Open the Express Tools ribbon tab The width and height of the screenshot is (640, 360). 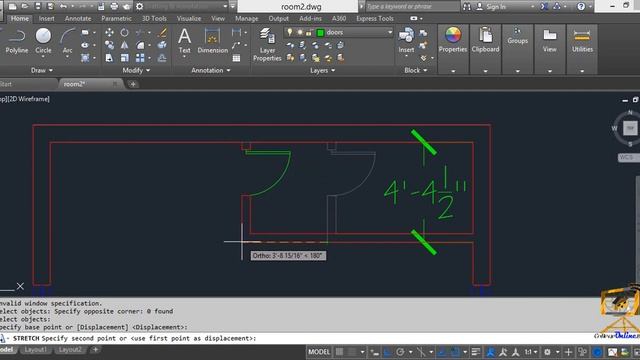click(375, 18)
